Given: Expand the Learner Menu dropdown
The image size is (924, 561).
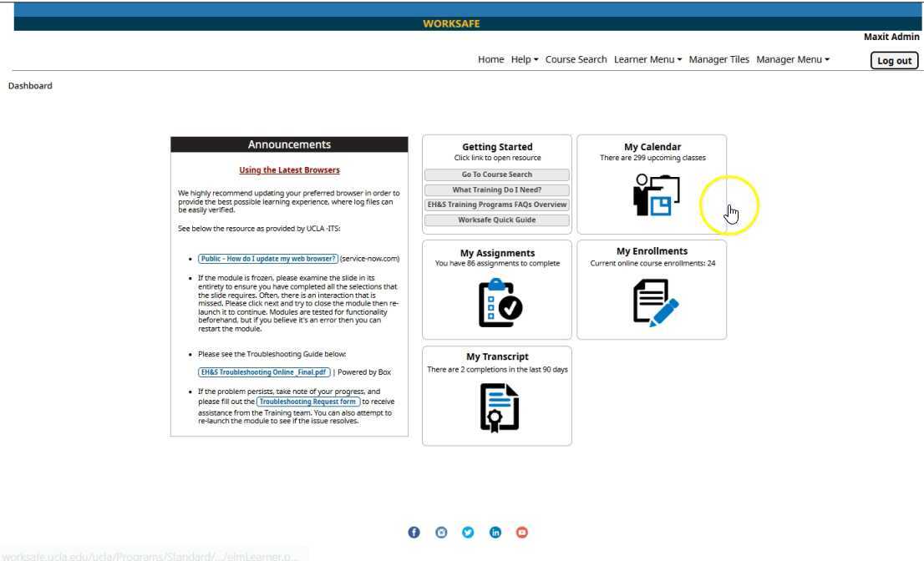Looking at the screenshot, I should (647, 59).
